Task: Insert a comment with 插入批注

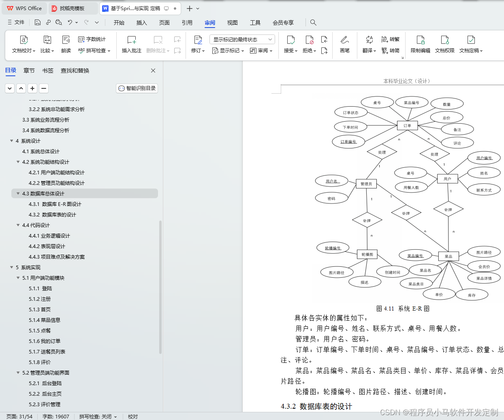Action: [x=131, y=45]
